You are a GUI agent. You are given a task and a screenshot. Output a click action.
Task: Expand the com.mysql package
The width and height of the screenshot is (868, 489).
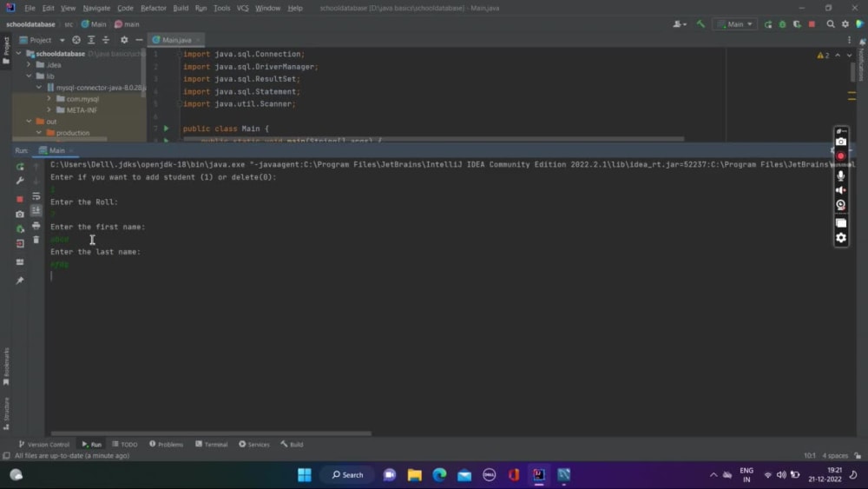pos(49,98)
